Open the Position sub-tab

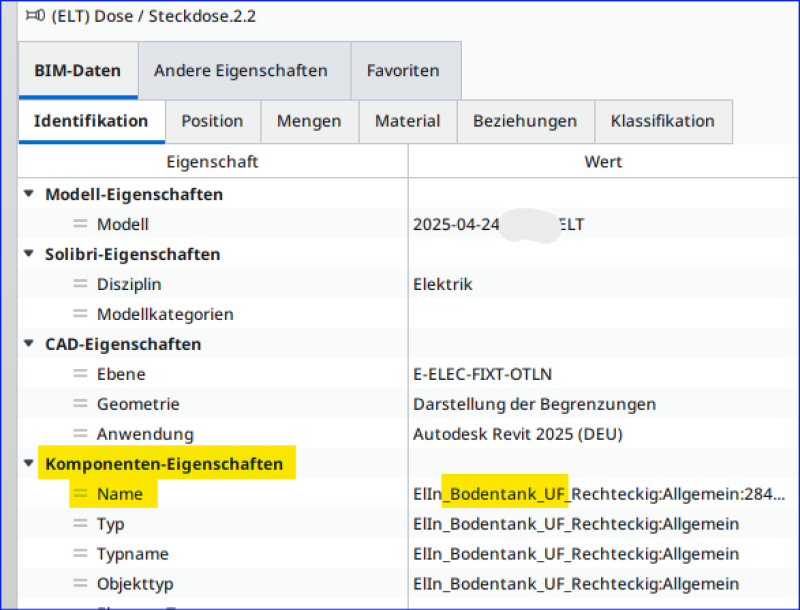[212, 121]
